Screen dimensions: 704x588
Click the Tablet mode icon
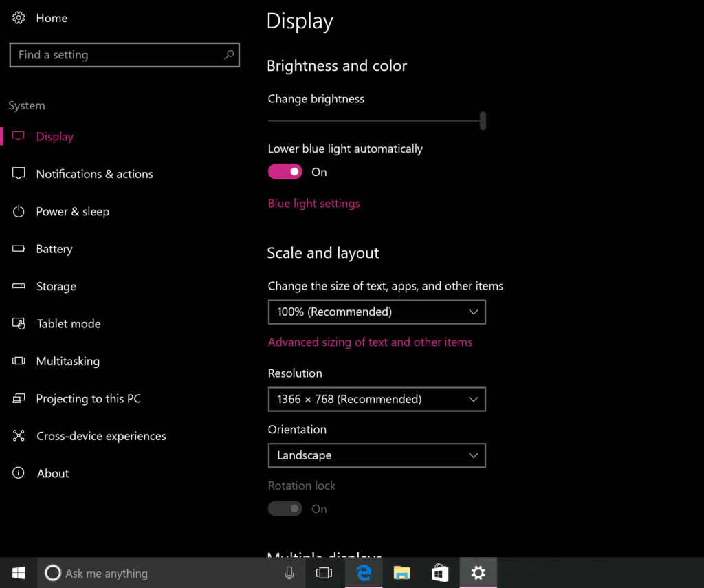[x=19, y=323]
